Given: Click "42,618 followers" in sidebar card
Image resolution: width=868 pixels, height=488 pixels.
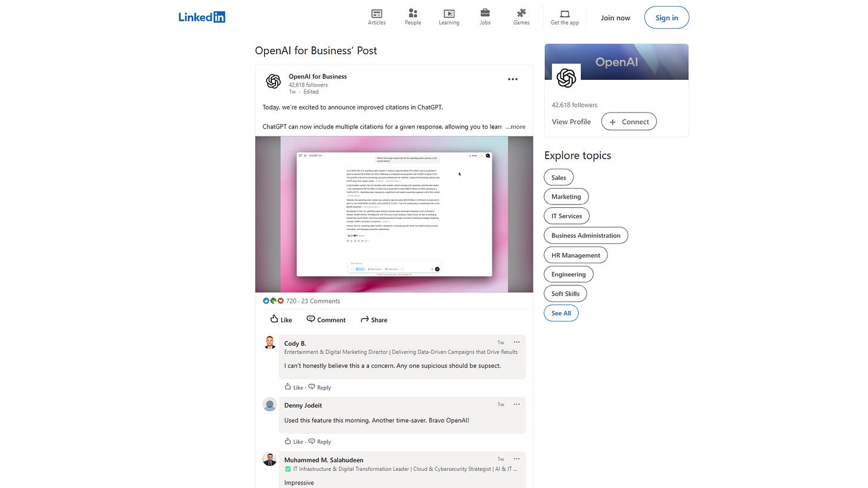Looking at the screenshot, I should (574, 105).
